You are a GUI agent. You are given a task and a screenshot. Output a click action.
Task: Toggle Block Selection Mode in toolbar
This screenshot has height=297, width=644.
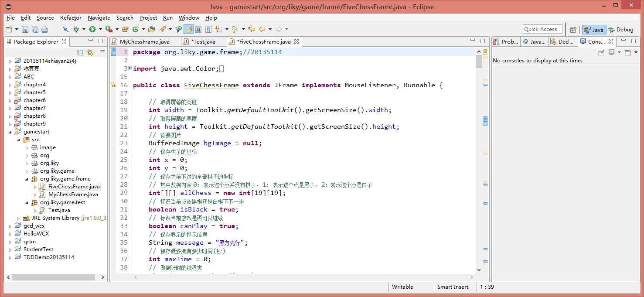(x=198, y=29)
